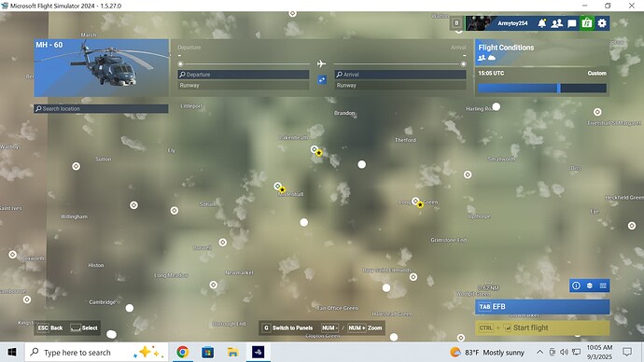The image size is (644, 362).
Task: Open the map information (i) icon
Action: 576,285
